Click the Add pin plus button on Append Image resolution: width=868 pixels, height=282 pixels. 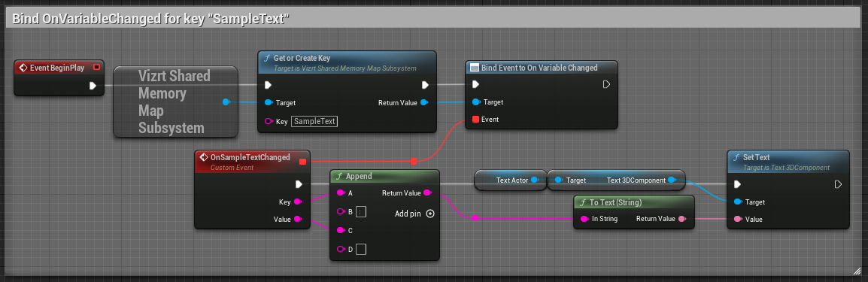click(430, 214)
